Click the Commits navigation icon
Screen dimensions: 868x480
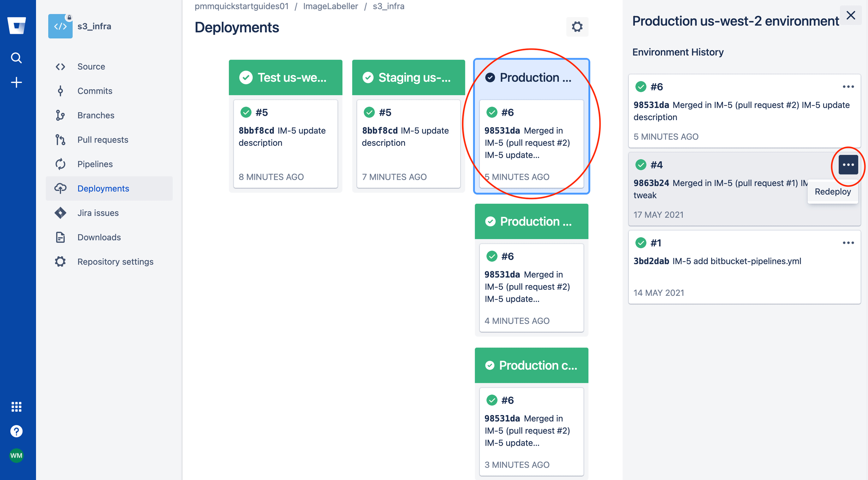60,91
